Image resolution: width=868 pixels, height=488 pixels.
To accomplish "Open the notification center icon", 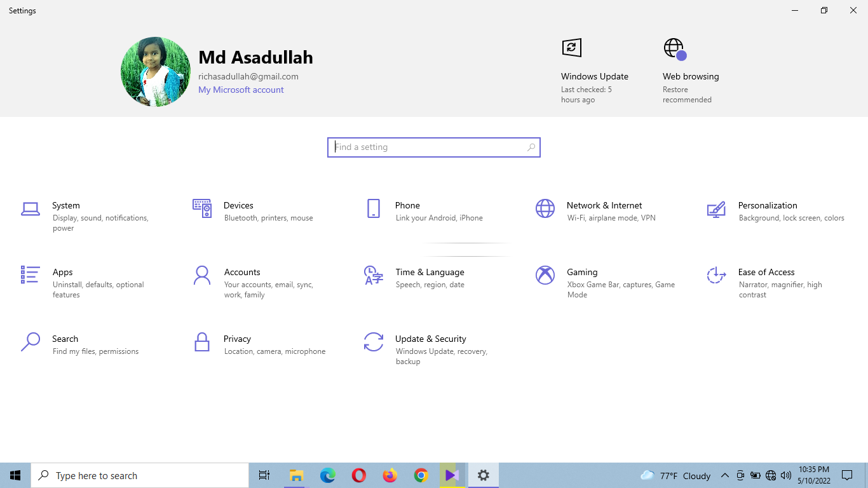I will pos(846,475).
